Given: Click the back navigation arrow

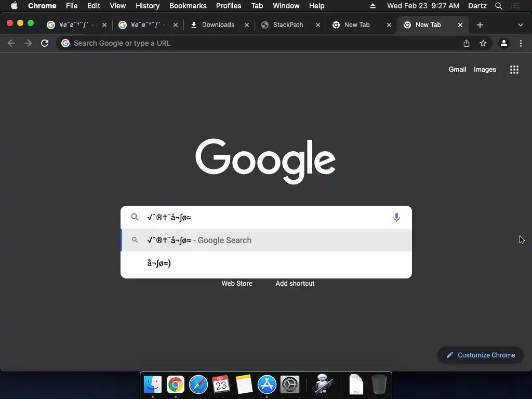Looking at the screenshot, I should (11, 43).
